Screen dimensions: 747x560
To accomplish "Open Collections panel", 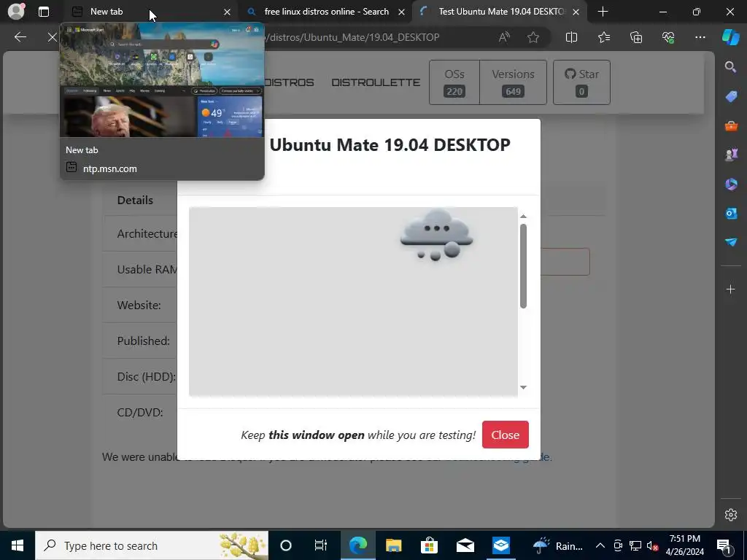I will [x=636, y=37].
